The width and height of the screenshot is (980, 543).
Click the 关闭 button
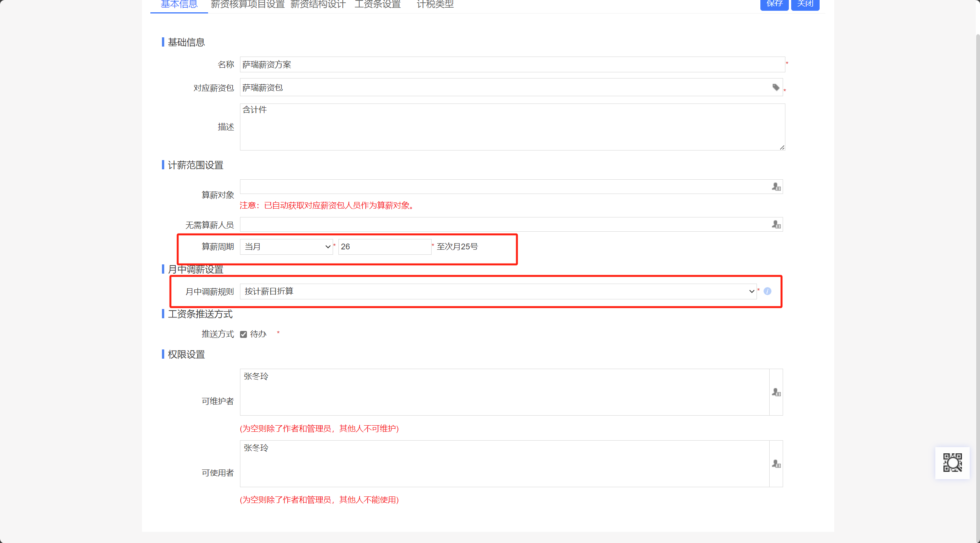805,4
